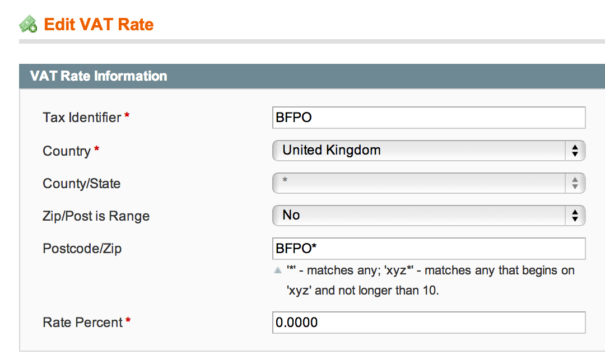Select the Tax Identifier field containing BFPO

(429, 118)
